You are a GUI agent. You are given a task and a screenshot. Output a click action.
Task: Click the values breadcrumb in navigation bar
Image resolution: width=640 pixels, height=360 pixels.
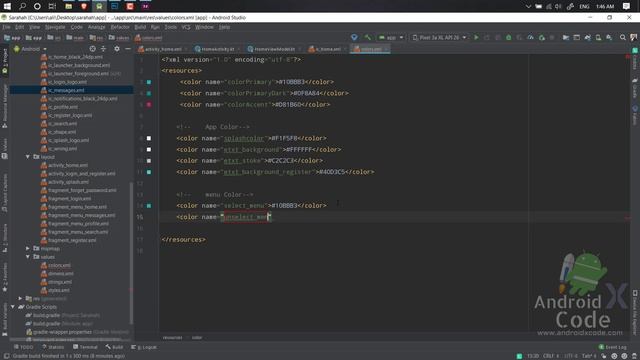click(119, 38)
